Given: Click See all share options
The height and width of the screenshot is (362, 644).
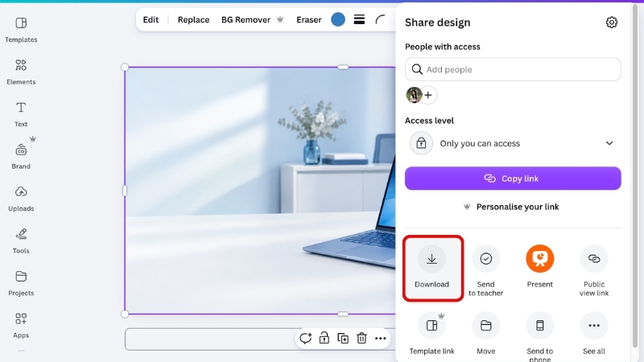Looking at the screenshot, I should [x=594, y=333].
